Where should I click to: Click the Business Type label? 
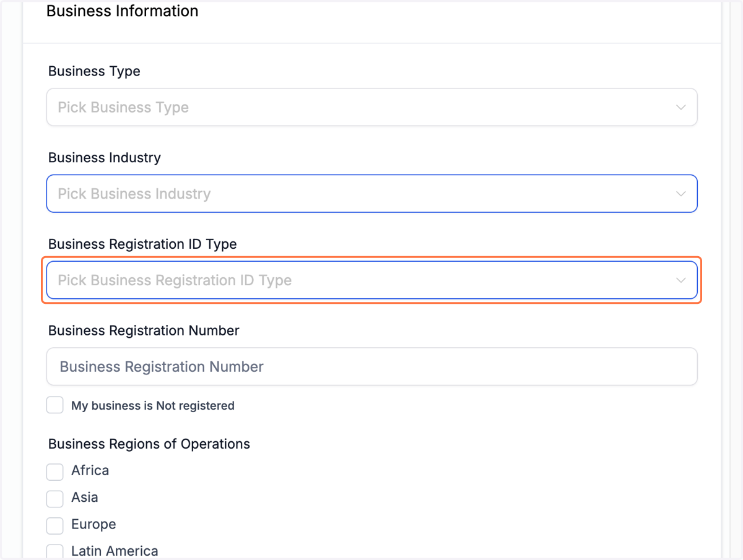coord(94,71)
